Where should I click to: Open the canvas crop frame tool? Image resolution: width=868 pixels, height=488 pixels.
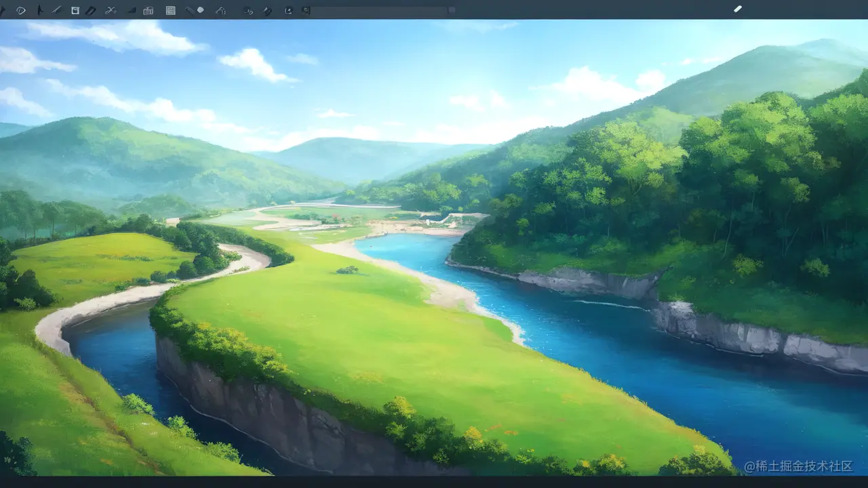pyautogui.click(x=75, y=10)
